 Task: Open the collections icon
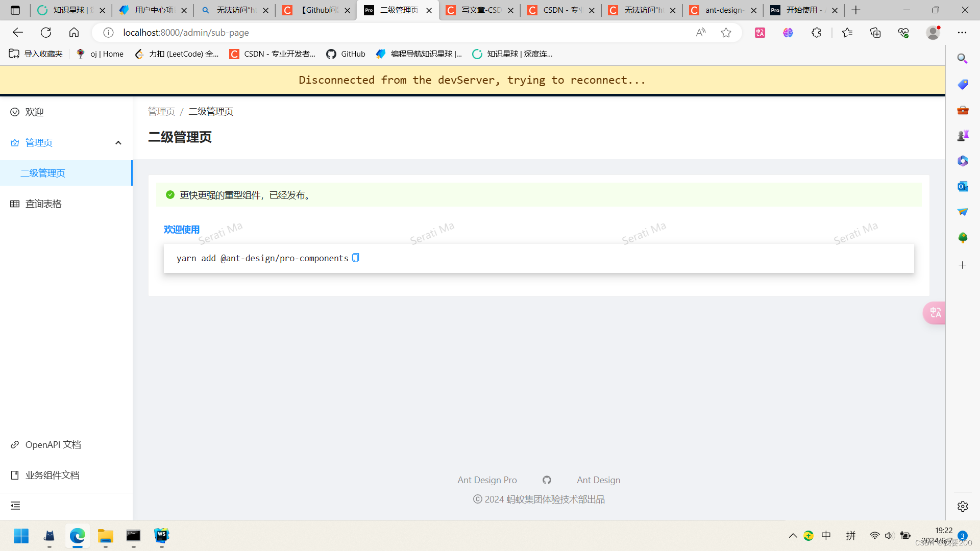[x=875, y=33]
